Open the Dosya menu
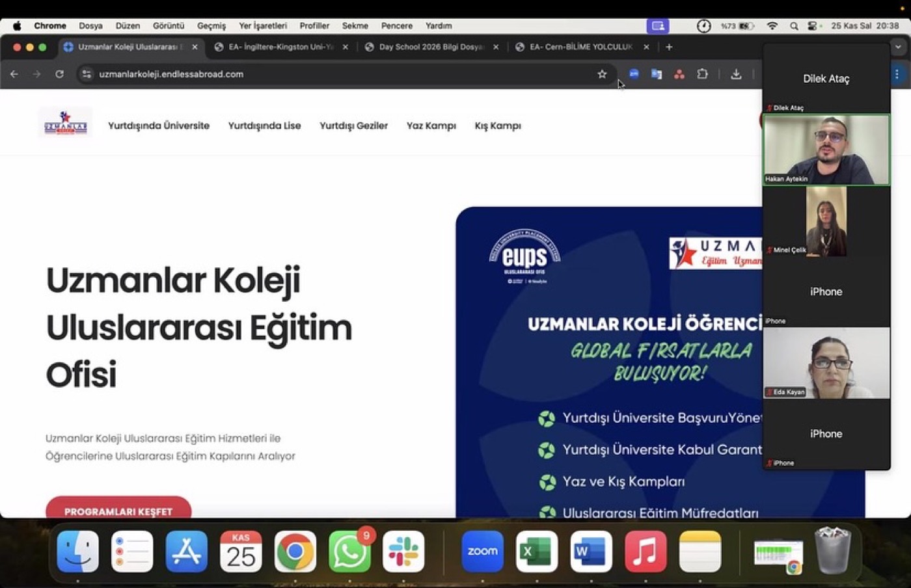The image size is (911, 588). [x=90, y=26]
